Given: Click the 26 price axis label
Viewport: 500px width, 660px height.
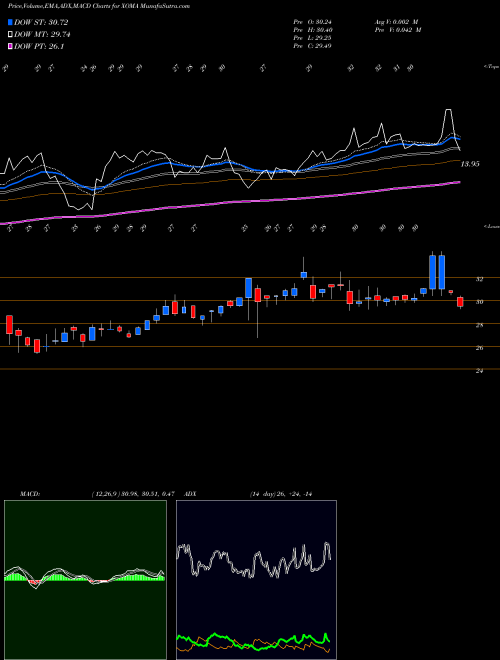Looking at the screenshot, I should [x=479, y=348].
